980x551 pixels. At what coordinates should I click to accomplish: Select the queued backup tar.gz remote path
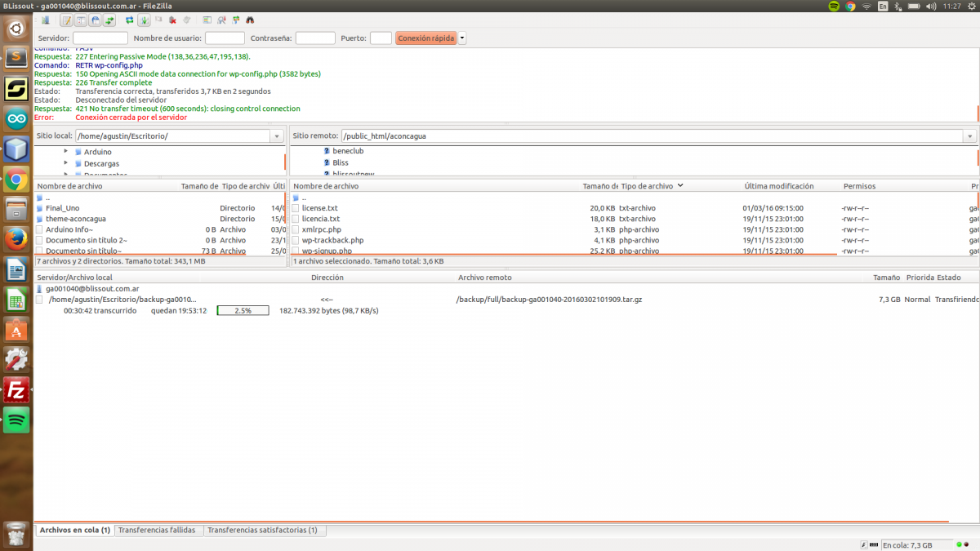pyautogui.click(x=549, y=300)
